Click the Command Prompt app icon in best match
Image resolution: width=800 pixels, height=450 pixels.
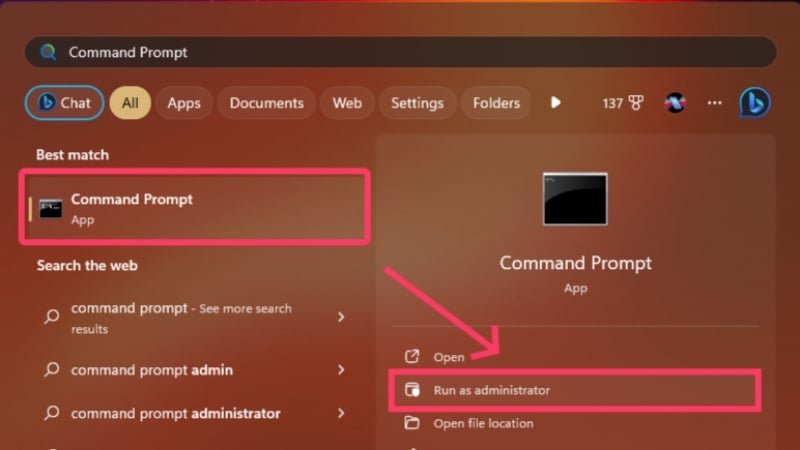pos(51,209)
